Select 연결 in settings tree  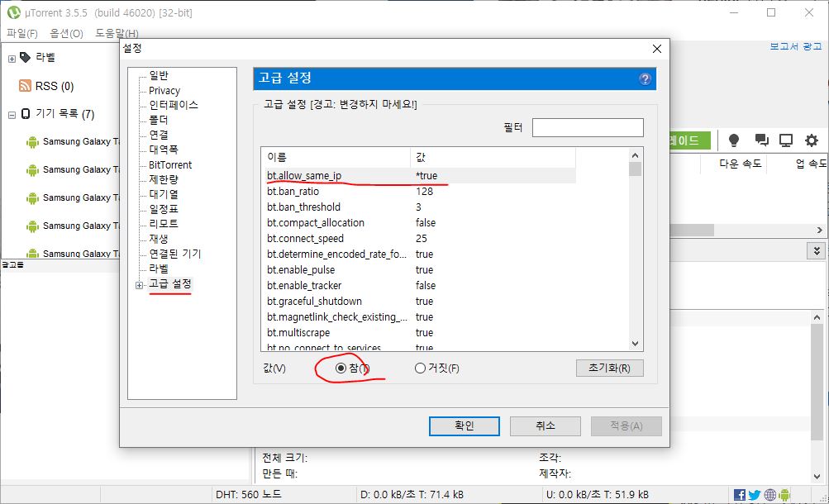point(159,135)
